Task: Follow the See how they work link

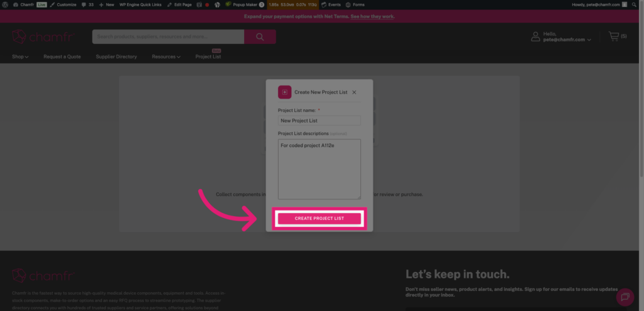Action: tap(372, 16)
